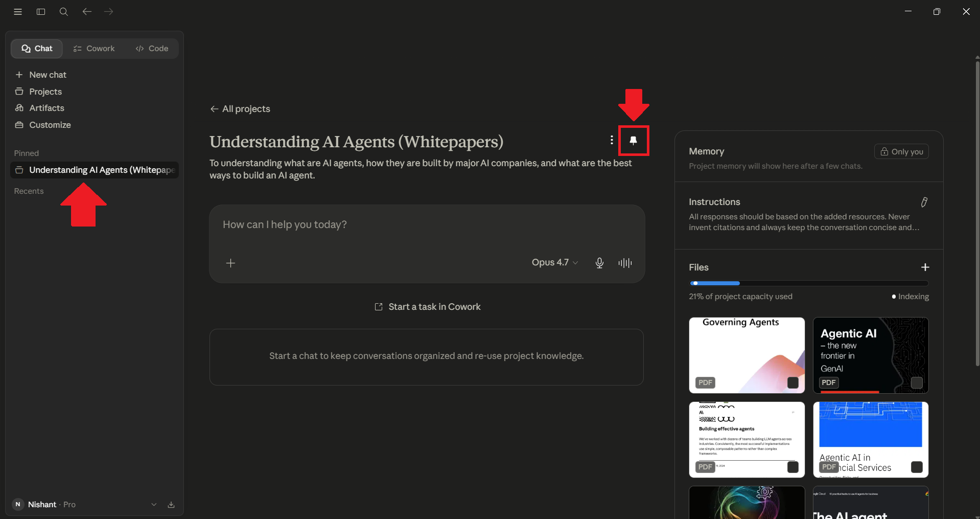Open the Opus 4.7 model dropdown
This screenshot has width=980, height=519.
point(555,262)
